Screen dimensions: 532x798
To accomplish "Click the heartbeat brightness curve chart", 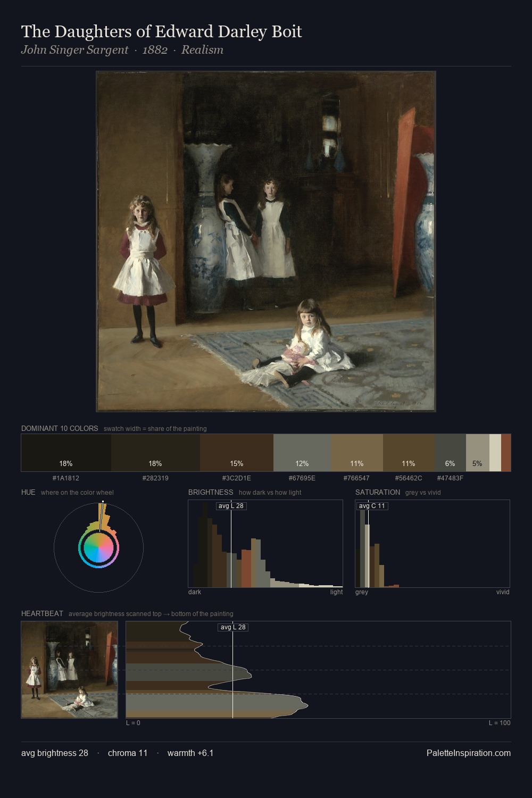I will tap(318, 670).
